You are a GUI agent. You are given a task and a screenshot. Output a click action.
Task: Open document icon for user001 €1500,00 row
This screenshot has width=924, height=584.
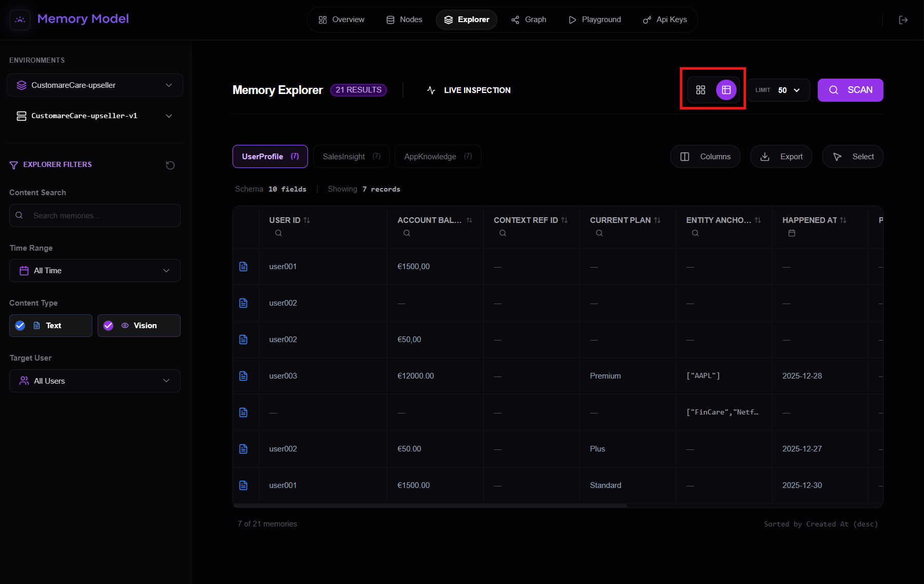click(x=243, y=267)
